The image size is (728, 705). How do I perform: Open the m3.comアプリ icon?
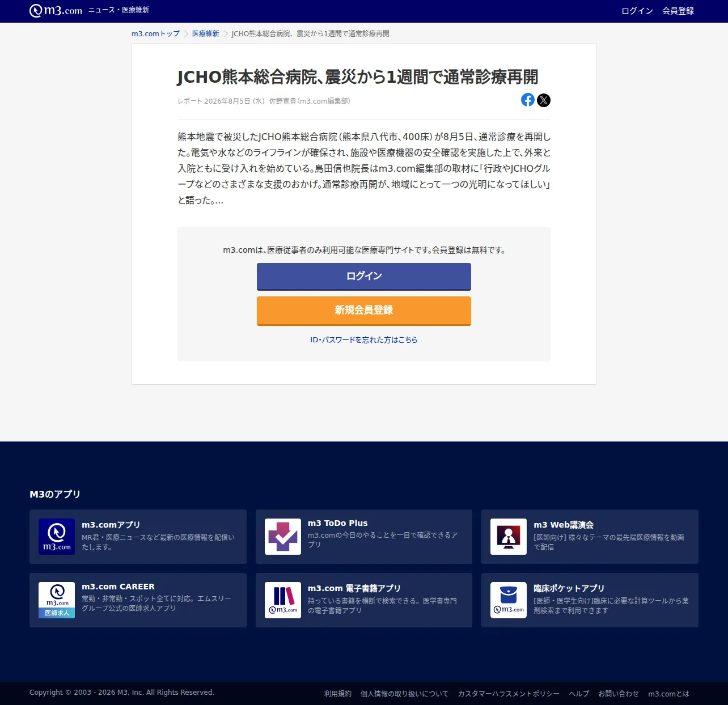(57, 537)
